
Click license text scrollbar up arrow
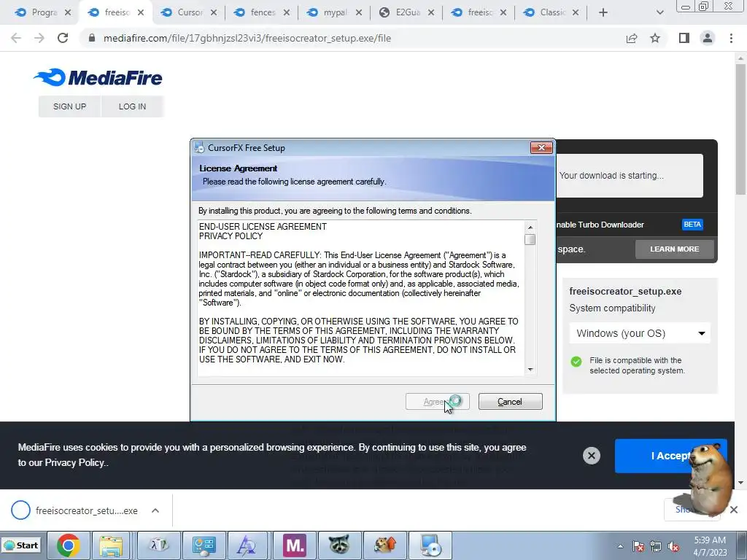[x=530, y=227]
